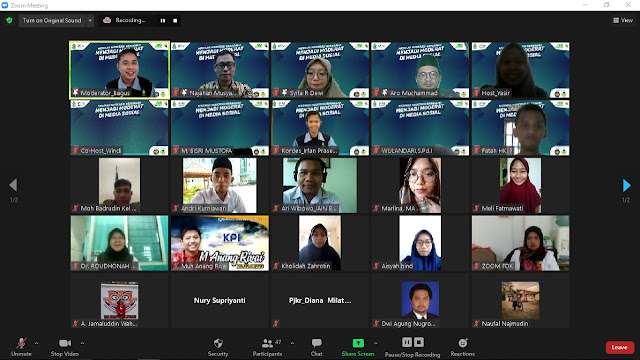Select Kordes_Irfan Prase video tile
Image resolution: width=640 pixels, height=360 pixels.
[320, 128]
